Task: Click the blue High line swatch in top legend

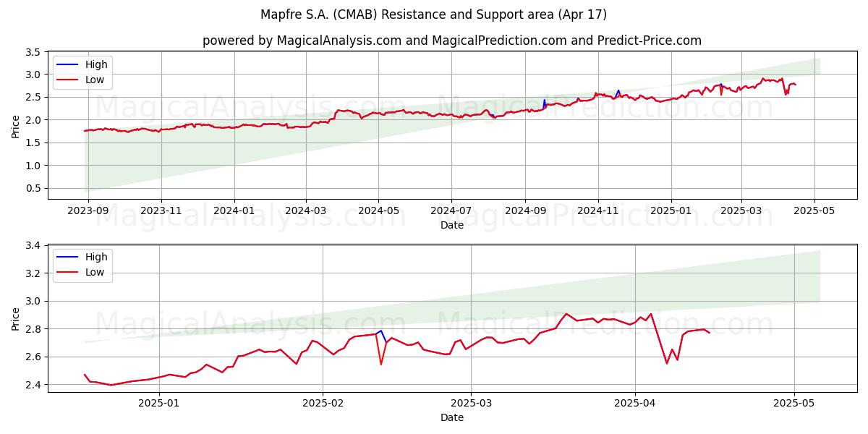Action: pos(68,64)
